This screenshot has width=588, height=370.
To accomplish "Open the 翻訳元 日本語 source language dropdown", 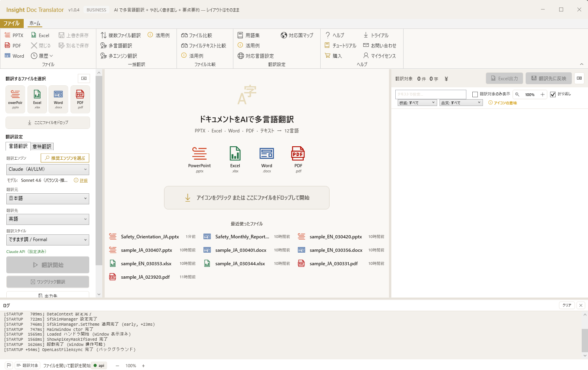I will (47, 198).
